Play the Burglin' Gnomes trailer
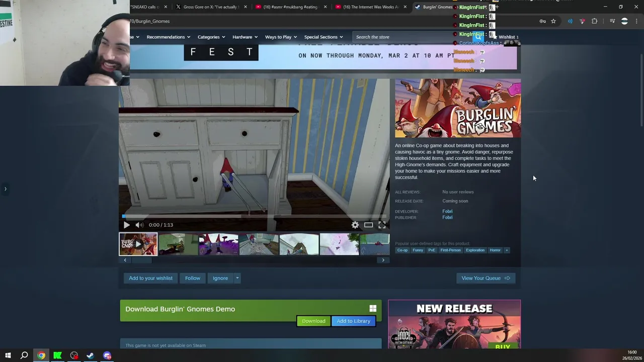Image resolution: width=644 pixels, height=362 pixels. click(x=126, y=225)
